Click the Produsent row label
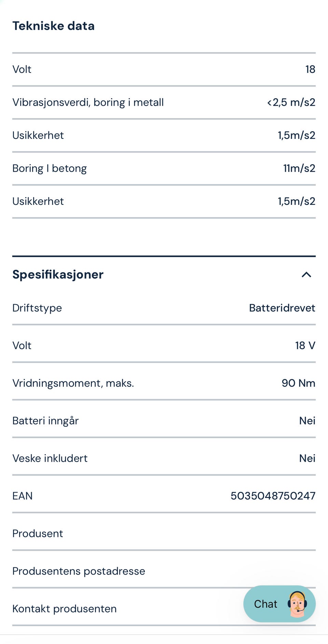Image resolution: width=328 pixels, height=644 pixels. point(38,534)
